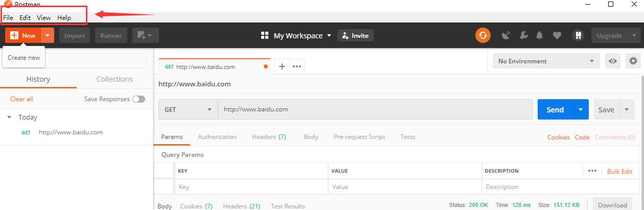Click the Value input cell
Image resolution: width=644 pixels, height=210 pixels.
click(405, 186)
